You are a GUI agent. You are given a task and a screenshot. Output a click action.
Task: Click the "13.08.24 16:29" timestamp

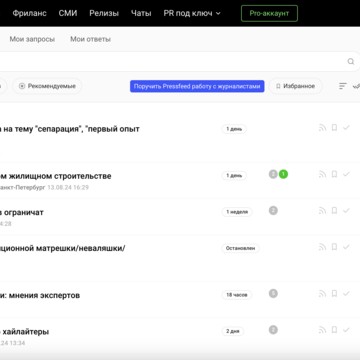[x=68, y=187]
